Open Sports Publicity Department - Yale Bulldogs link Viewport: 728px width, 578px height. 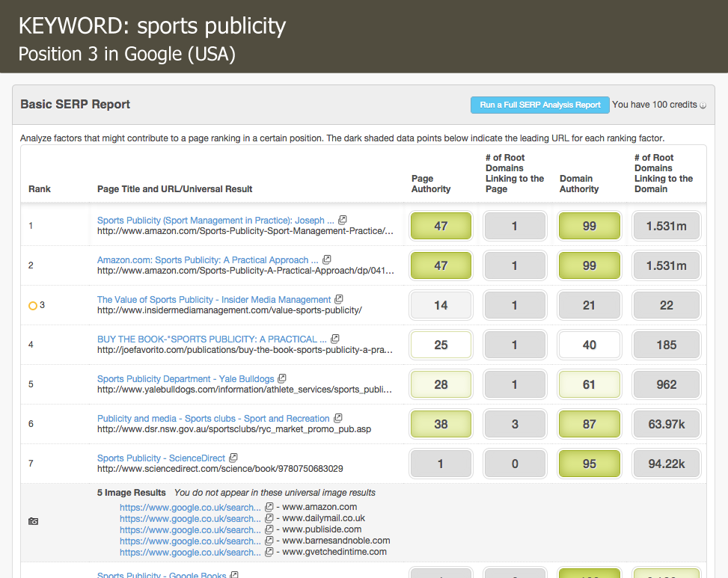pos(186,379)
